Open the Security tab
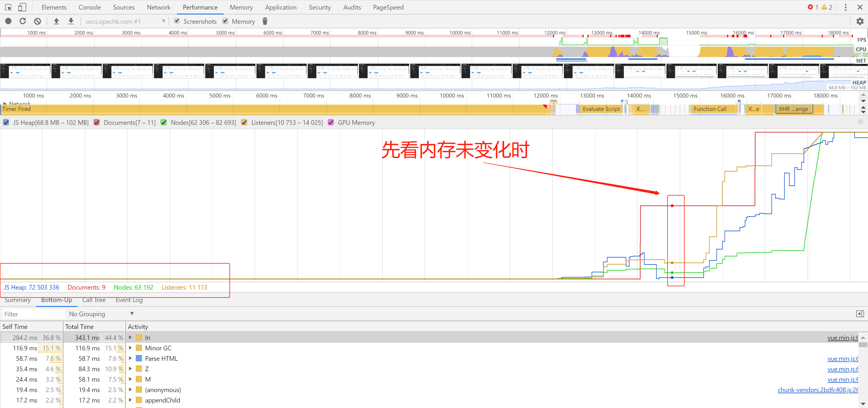 click(319, 7)
